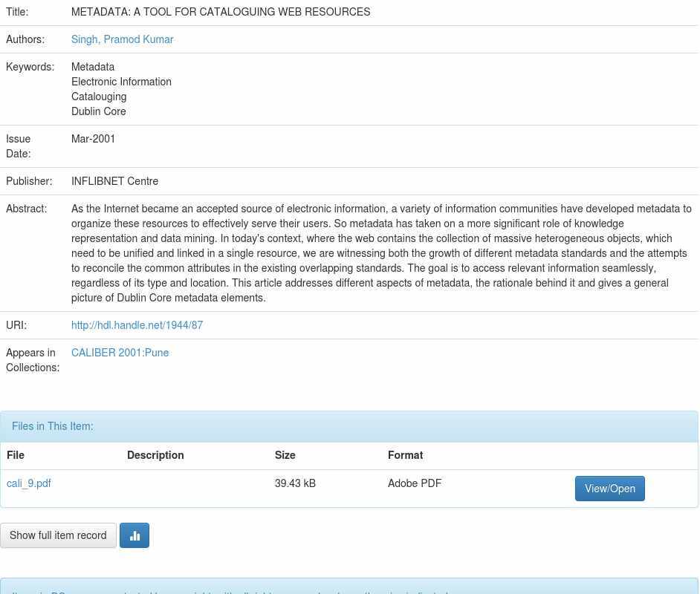Select the Dublin Core keyword
The width and height of the screenshot is (700, 594).
pyautogui.click(x=99, y=111)
